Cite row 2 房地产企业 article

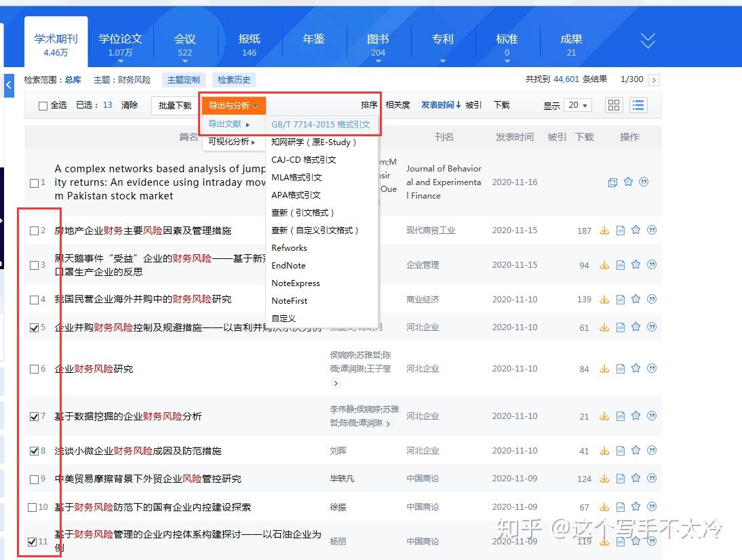tap(652, 231)
